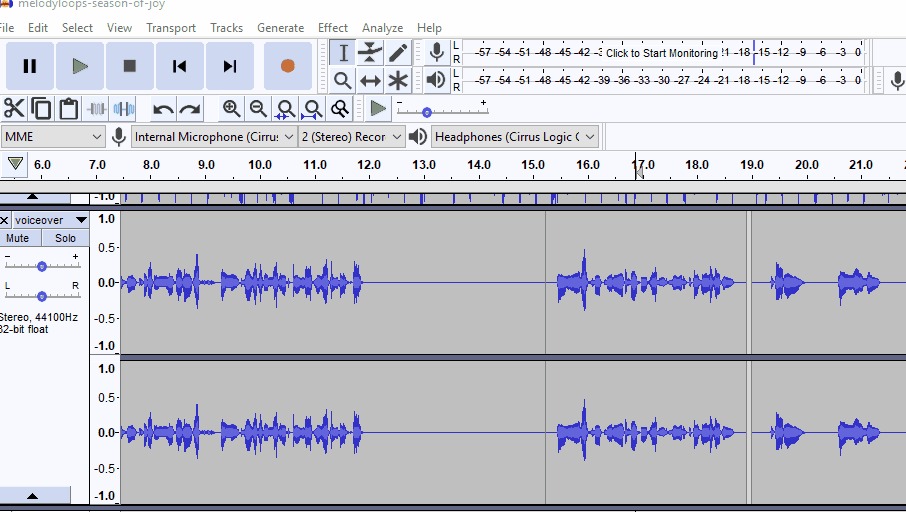Click the 12.0 mark on the timeline ruler

coord(369,165)
